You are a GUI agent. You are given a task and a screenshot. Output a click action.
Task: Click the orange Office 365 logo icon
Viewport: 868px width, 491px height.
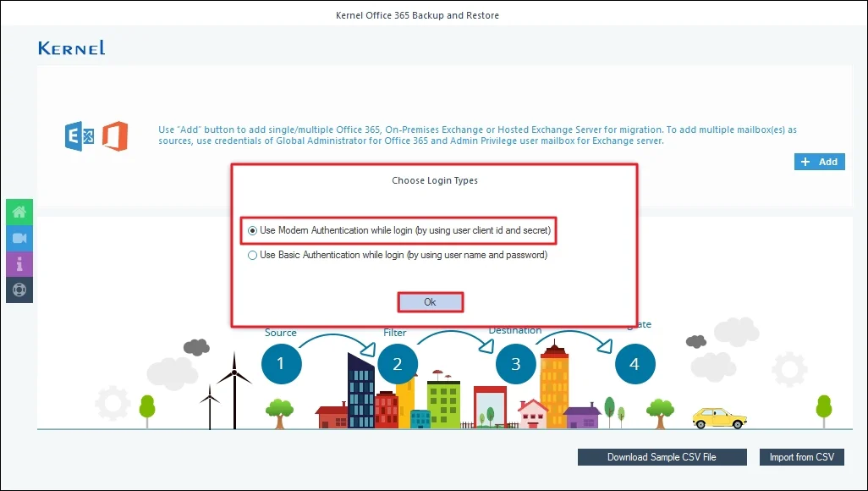coord(115,135)
